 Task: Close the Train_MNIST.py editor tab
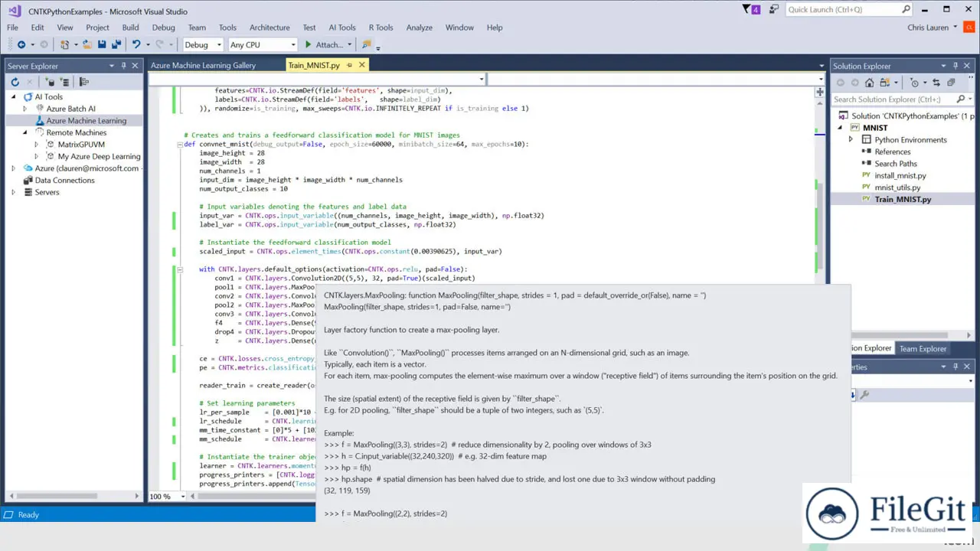pos(362,65)
